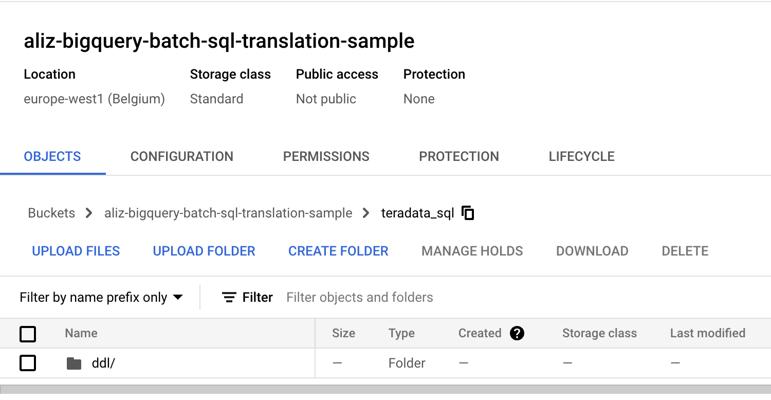Open the PROTECTION tab
771x400 pixels.
coord(459,156)
